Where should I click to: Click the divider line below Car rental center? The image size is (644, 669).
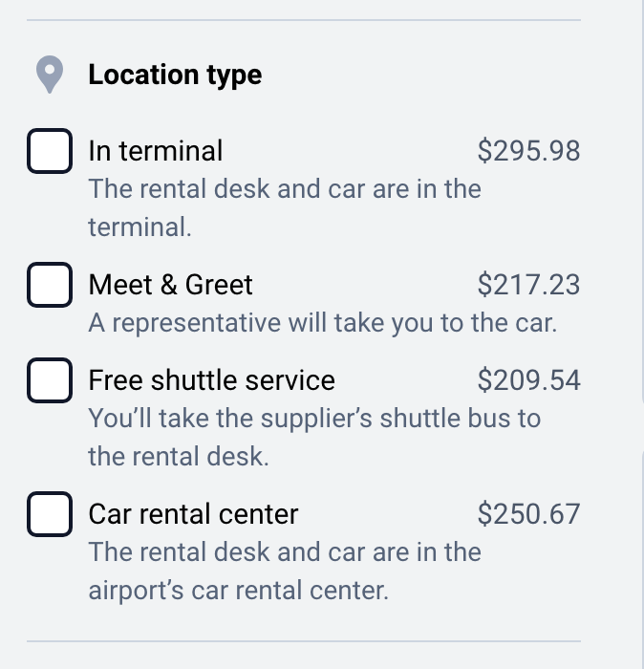tap(303, 640)
